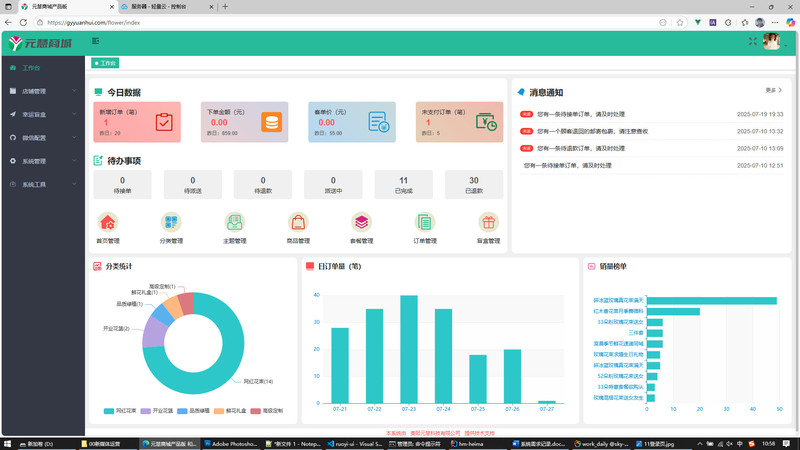Expand 微信配置 in the sidebar
The height and width of the screenshot is (450, 800).
[43, 138]
